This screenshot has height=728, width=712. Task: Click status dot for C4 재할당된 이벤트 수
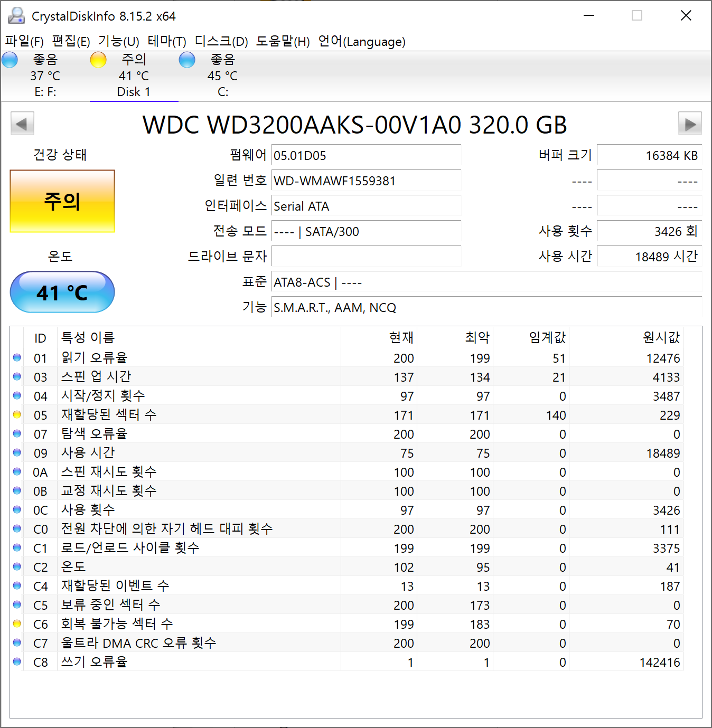17,585
